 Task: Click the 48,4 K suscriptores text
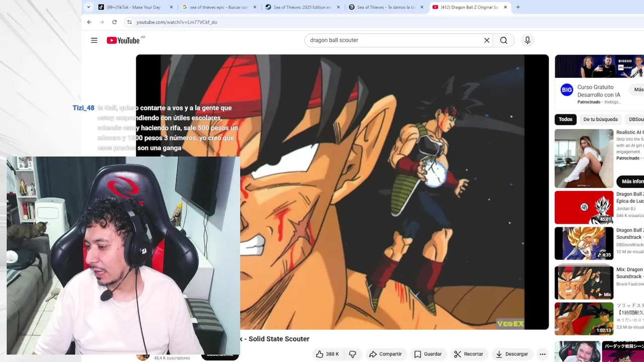[172, 358]
